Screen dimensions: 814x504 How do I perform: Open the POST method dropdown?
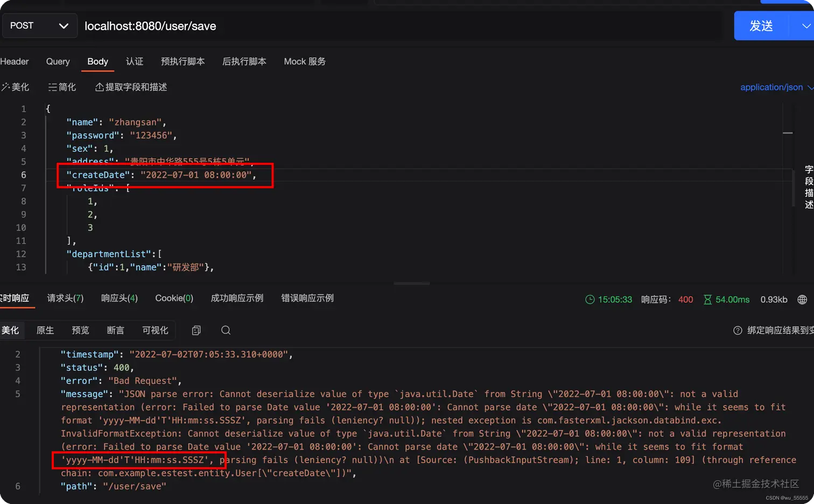tap(39, 26)
